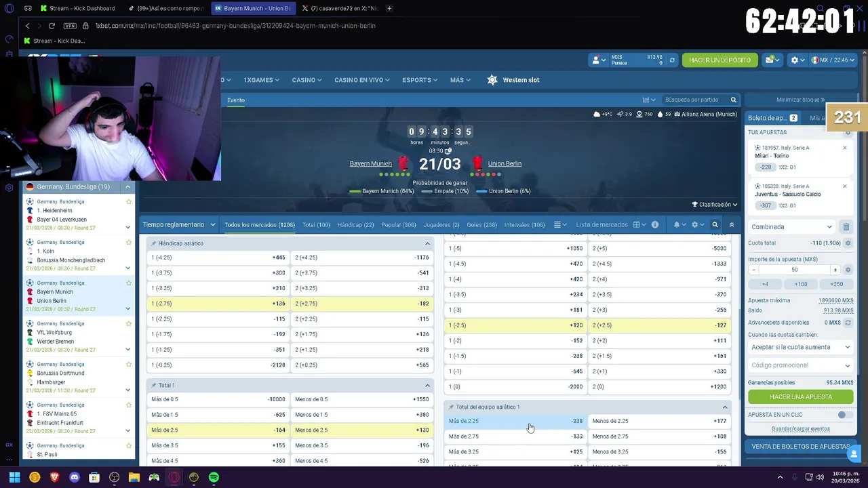Favorite the St. Pauli match with its star
868x488 pixels.
tap(128, 445)
